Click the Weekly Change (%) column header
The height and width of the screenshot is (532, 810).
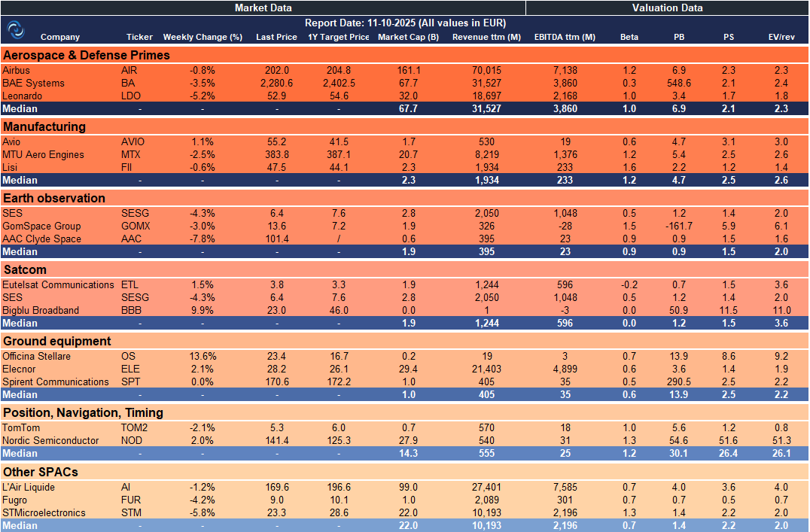coord(202,37)
